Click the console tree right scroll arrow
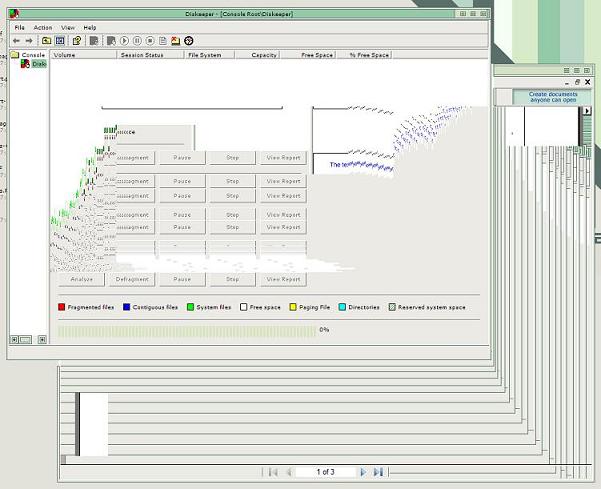The height and width of the screenshot is (489, 601). [x=42, y=340]
